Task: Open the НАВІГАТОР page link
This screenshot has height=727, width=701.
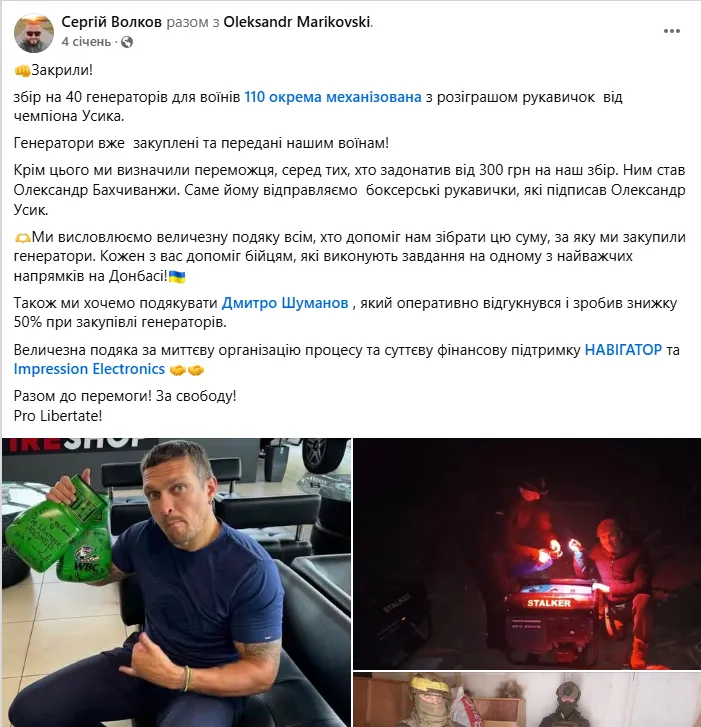Action: (623, 350)
